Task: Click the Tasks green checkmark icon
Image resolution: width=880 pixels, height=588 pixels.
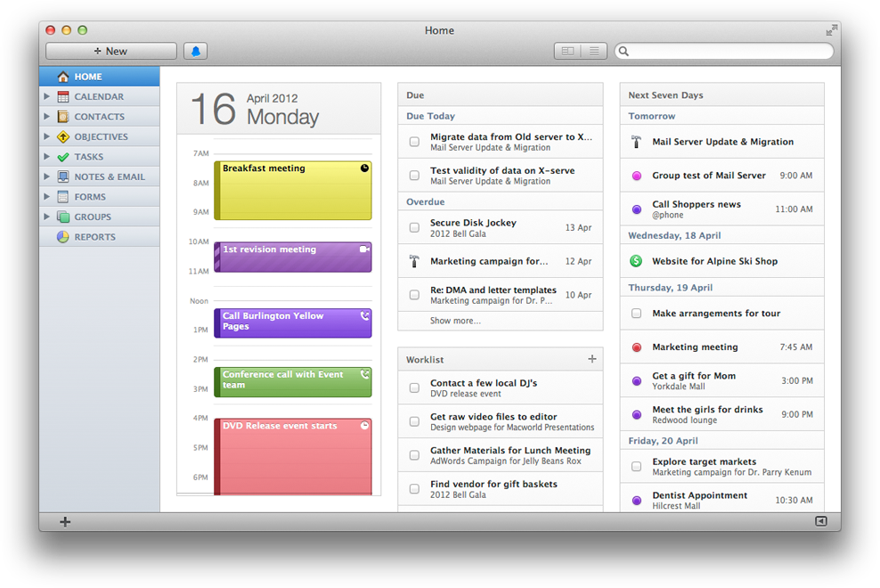Action: click(x=63, y=157)
